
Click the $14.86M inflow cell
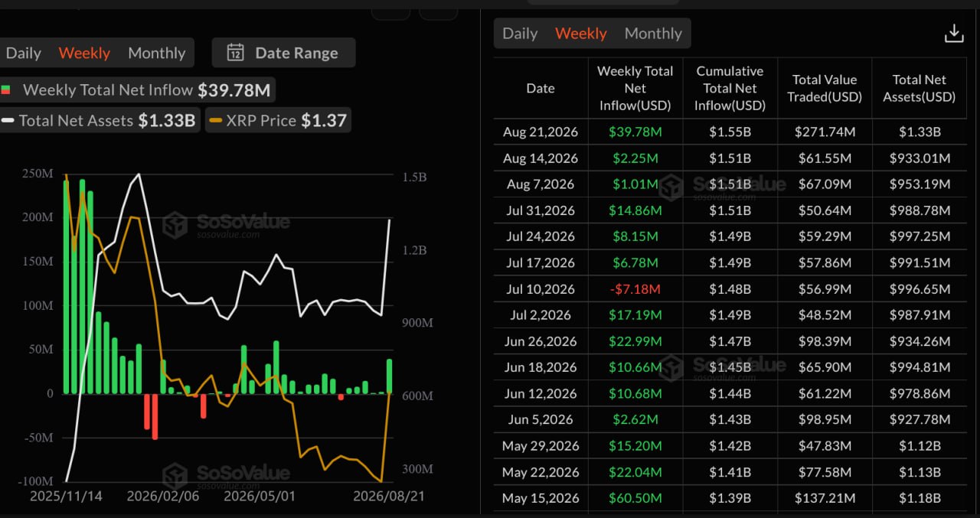pos(635,210)
